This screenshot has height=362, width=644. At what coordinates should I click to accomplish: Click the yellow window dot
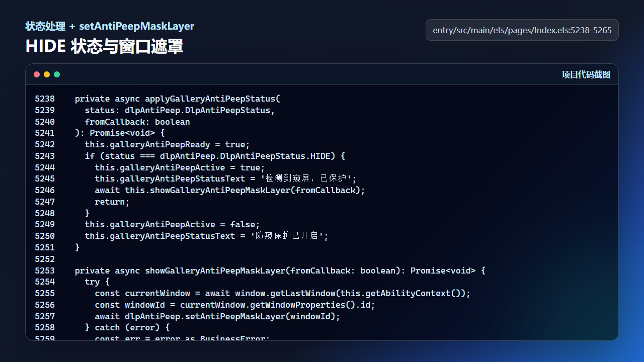click(x=47, y=74)
